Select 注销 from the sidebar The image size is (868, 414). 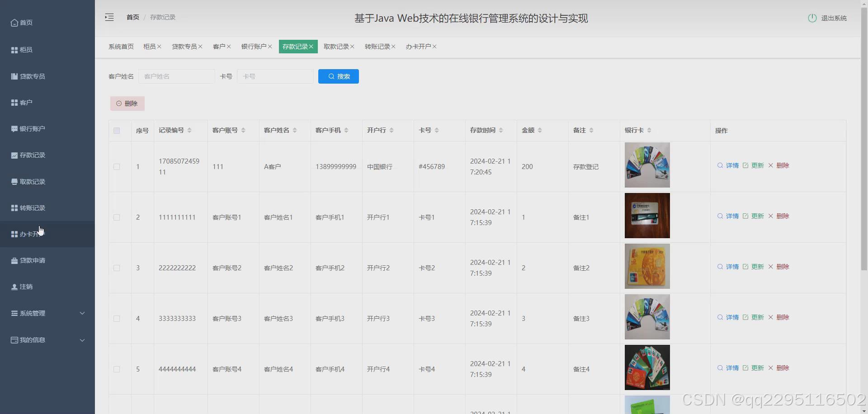22,287
